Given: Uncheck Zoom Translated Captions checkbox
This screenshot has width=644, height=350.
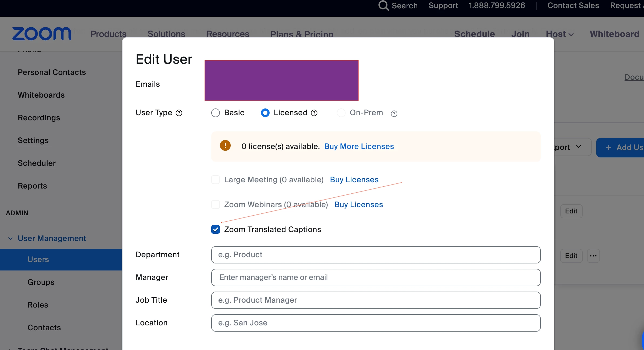Looking at the screenshot, I should 216,229.
